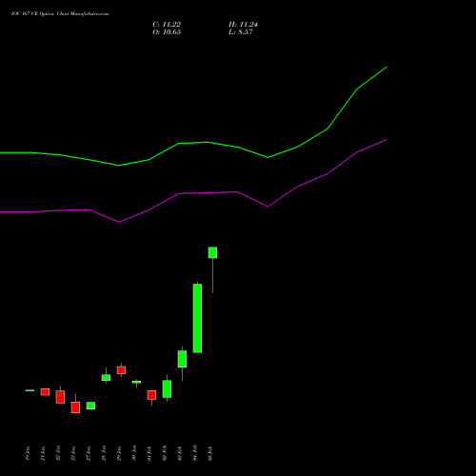Select the 05 Feb date label
The image size is (476, 476).
(x=210, y=453)
